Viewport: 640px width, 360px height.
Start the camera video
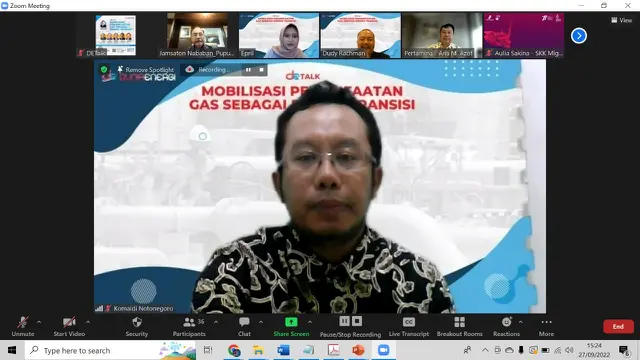(x=69, y=327)
